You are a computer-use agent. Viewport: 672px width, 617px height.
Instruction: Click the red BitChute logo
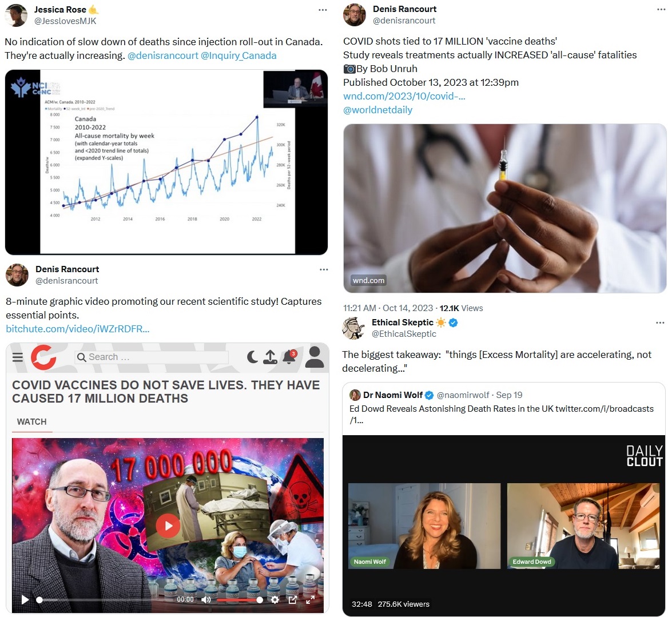(43, 357)
